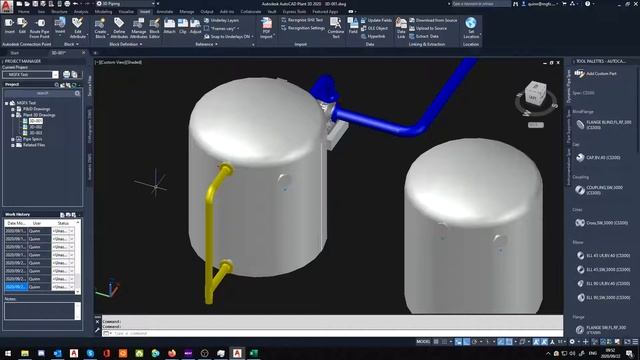
Task: Open the Home ribbon tab
Action: click(24, 12)
